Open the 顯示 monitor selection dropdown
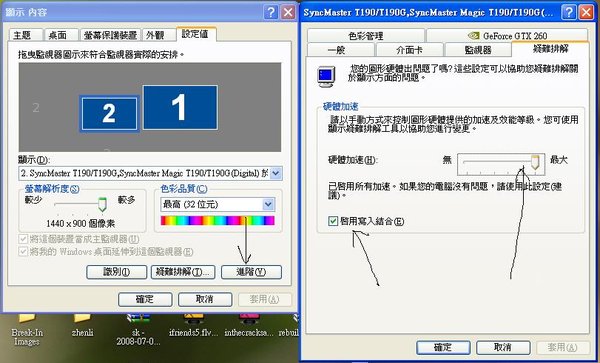The image size is (600, 363). (x=276, y=173)
